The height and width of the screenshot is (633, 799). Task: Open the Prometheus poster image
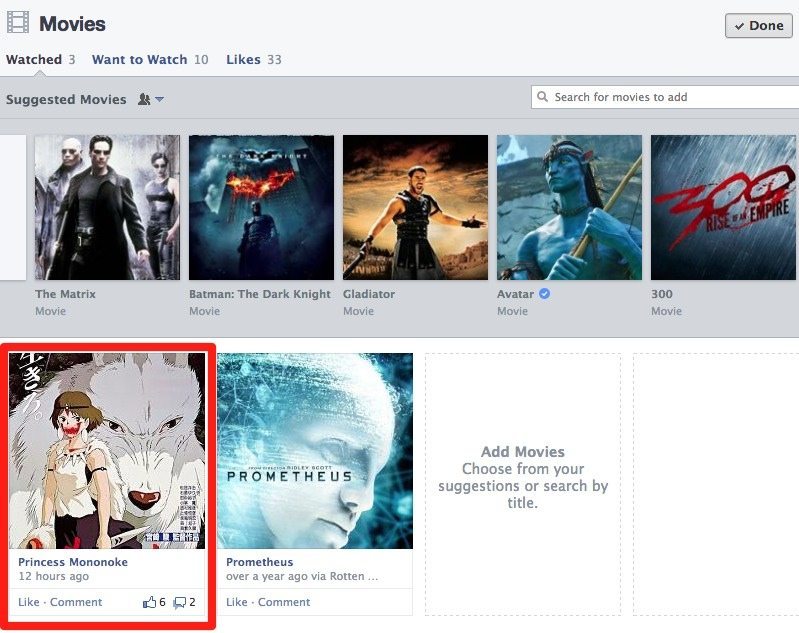pos(315,451)
